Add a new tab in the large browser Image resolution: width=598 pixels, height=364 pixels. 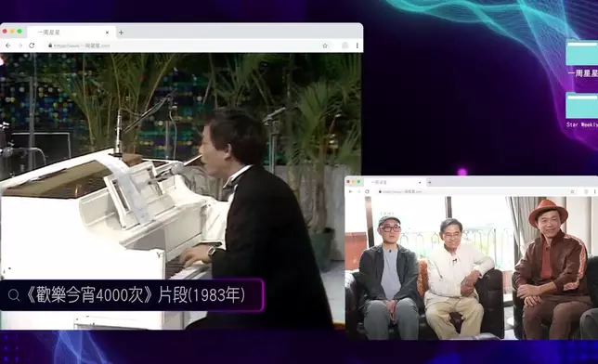(121, 32)
